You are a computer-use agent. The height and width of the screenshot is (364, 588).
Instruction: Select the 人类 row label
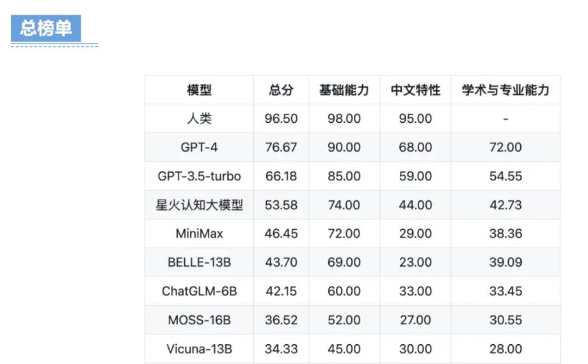click(x=199, y=118)
